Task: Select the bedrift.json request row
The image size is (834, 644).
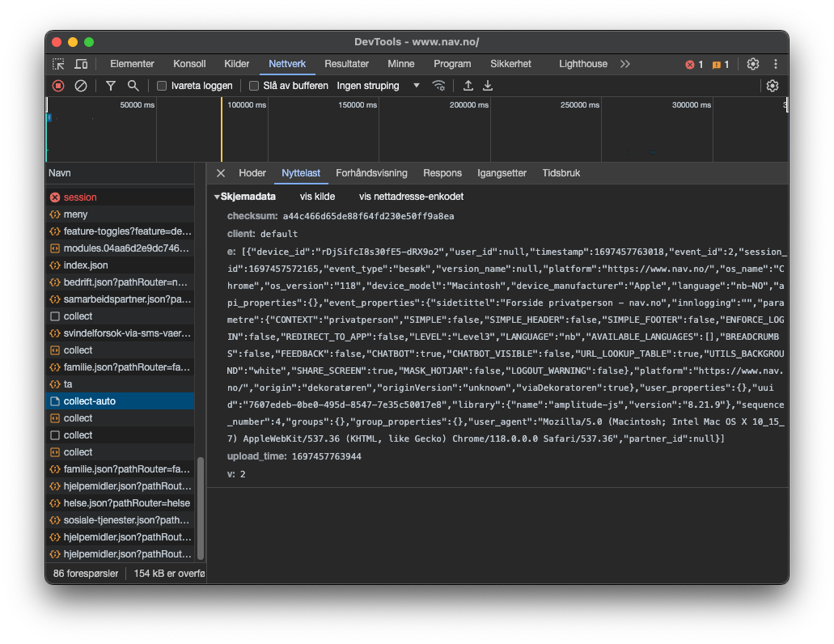Action: tap(121, 282)
